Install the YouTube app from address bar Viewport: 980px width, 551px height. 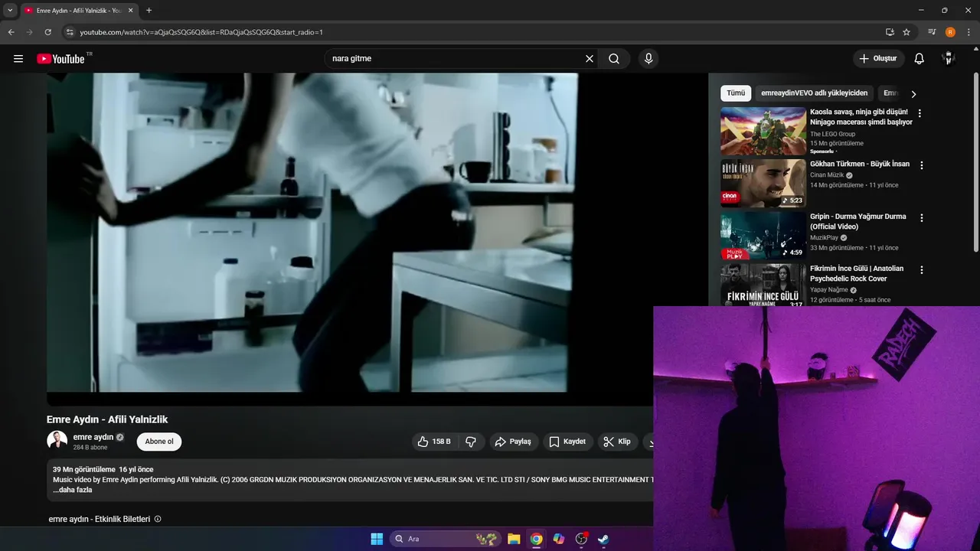coord(890,32)
